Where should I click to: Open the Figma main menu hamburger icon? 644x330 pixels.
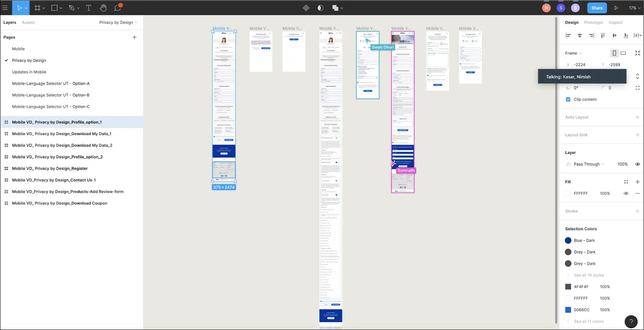(x=5, y=8)
